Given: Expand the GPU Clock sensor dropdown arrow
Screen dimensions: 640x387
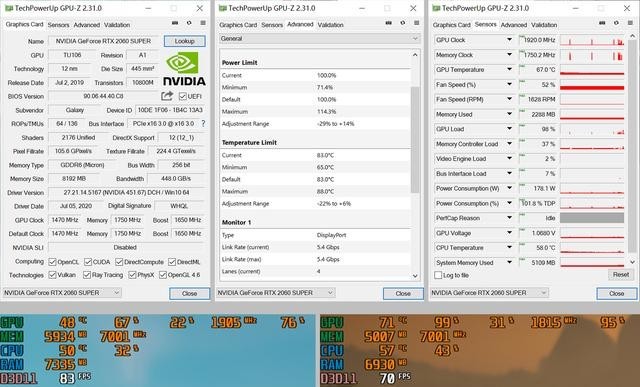Looking at the screenshot, I should click(509, 40).
